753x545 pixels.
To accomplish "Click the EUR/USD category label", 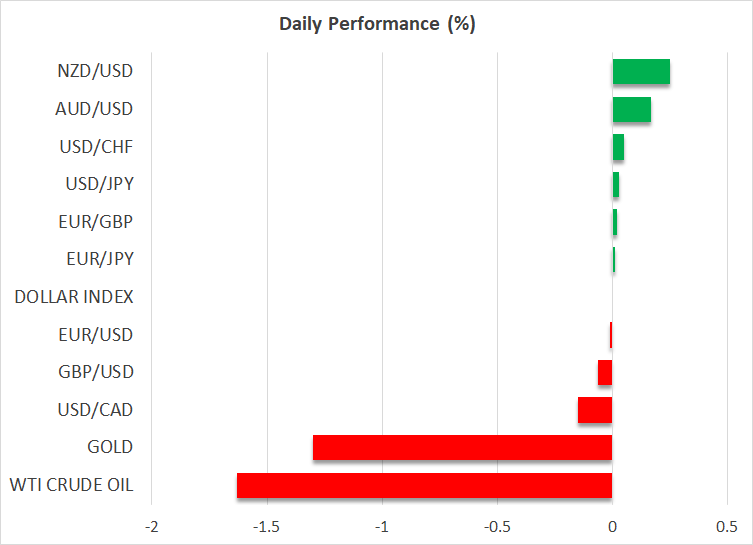I will click(97, 334).
